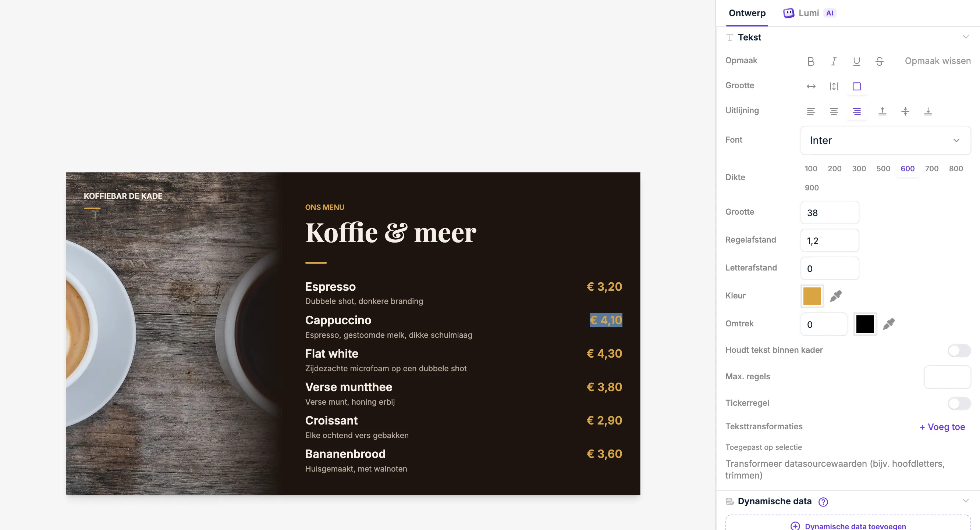The width and height of the screenshot is (980, 530).
Task: Click the Omtrek width input field
Action: click(x=824, y=324)
